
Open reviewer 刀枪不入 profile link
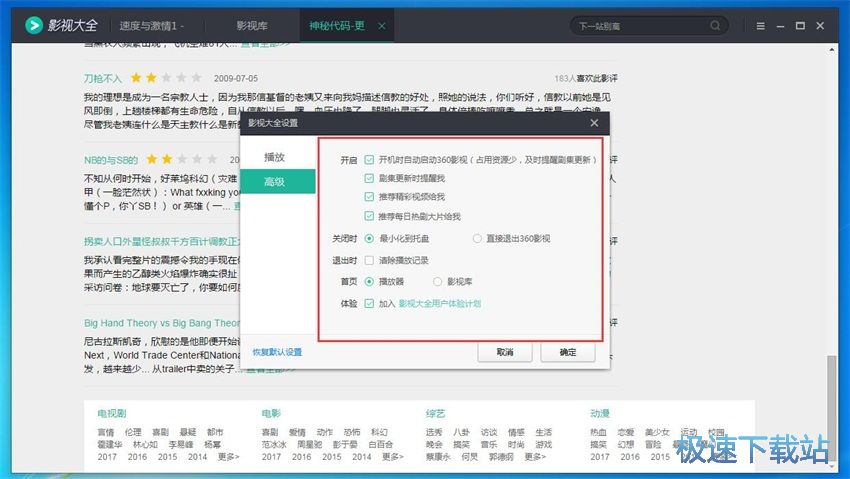coord(102,79)
